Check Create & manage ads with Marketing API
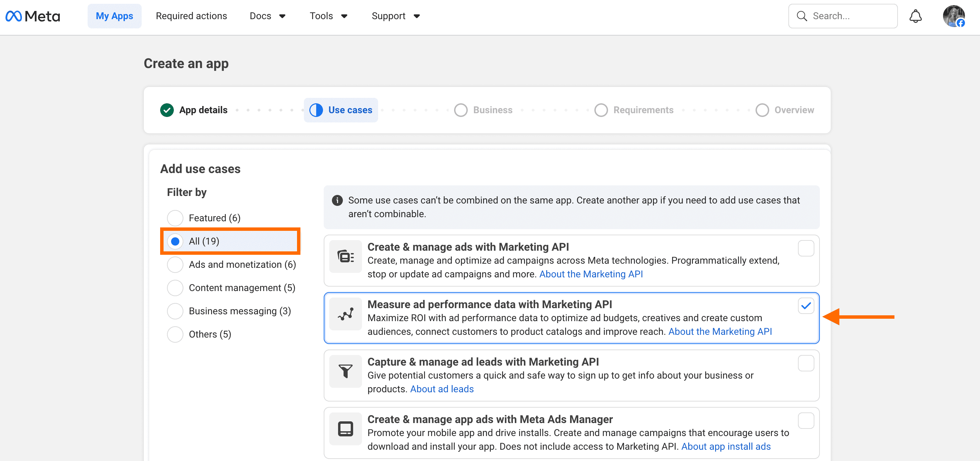The height and width of the screenshot is (461, 980). [x=806, y=248]
